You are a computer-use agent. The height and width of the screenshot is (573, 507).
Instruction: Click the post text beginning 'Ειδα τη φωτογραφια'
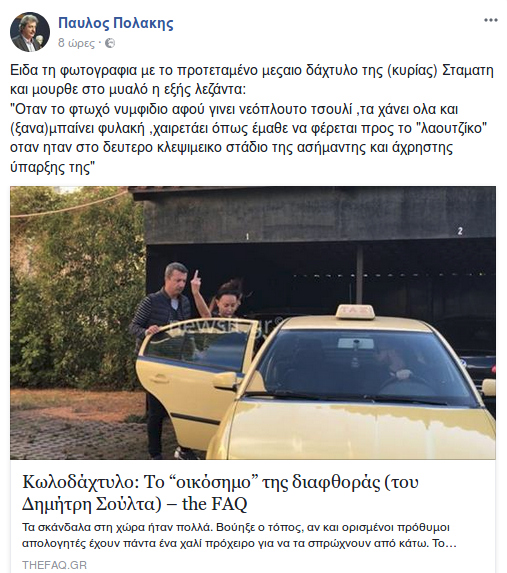(252, 79)
